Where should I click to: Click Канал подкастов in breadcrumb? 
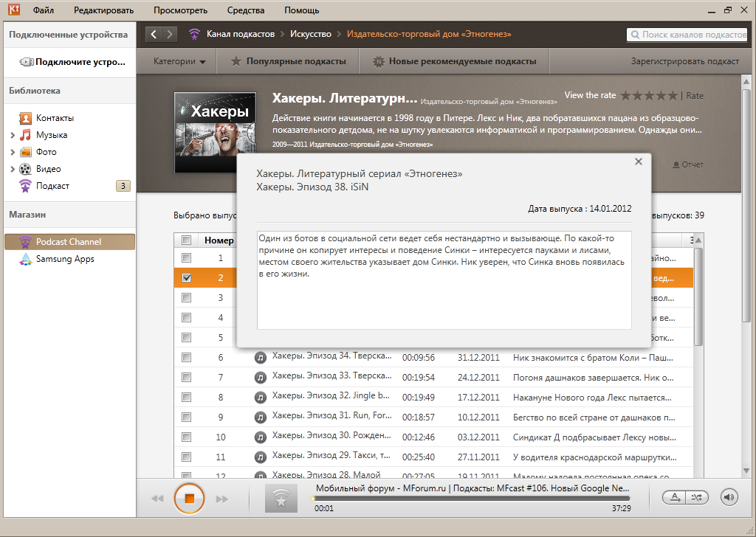pos(241,34)
